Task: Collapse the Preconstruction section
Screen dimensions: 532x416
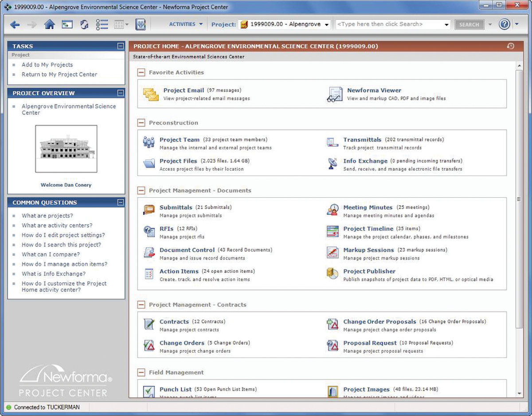Action: pyautogui.click(x=141, y=122)
